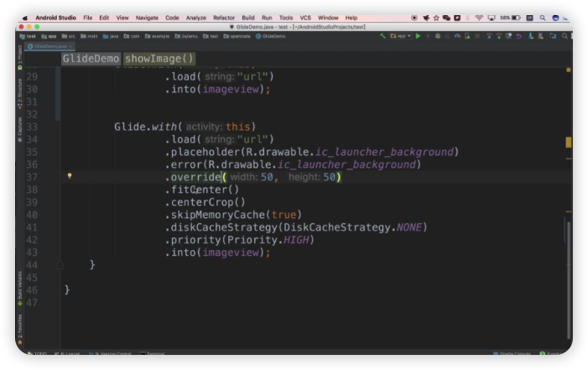
Task: Click the yellow intention lightbulb on line 37
Action: pyautogui.click(x=70, y=175)
